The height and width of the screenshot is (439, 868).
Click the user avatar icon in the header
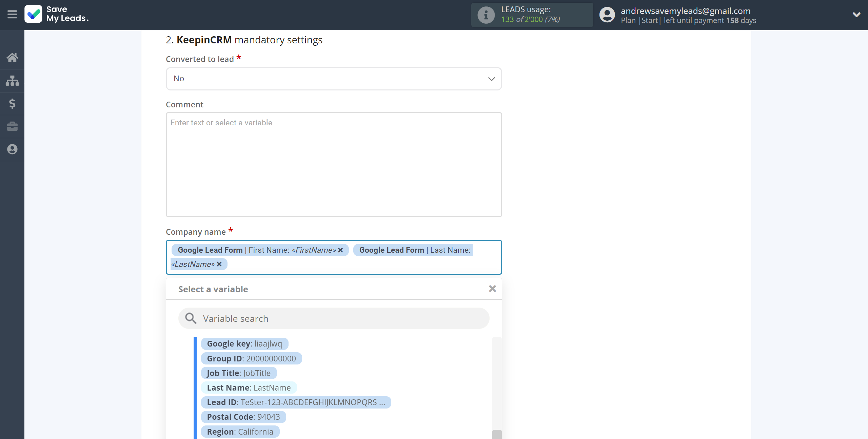pos(607,15)
